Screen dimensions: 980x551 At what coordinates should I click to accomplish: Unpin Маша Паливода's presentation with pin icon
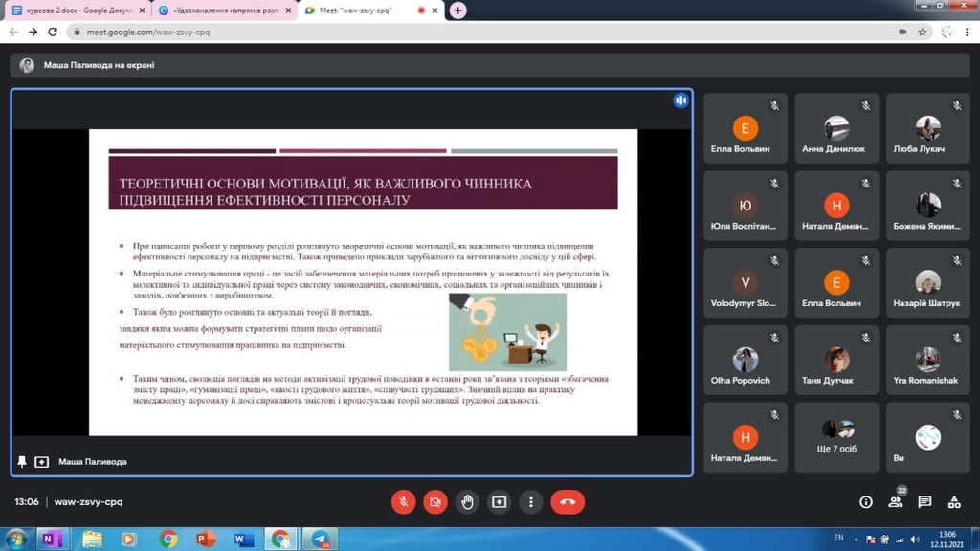(22, 462)
